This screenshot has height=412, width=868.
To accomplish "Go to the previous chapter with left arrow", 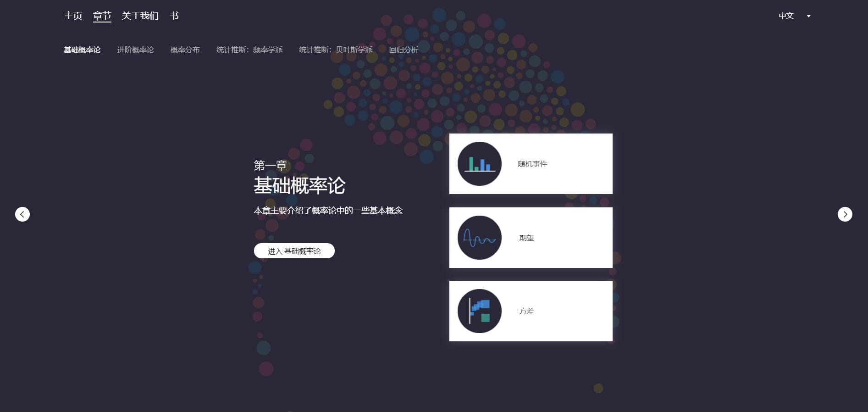I will click(x=22, y=214).
